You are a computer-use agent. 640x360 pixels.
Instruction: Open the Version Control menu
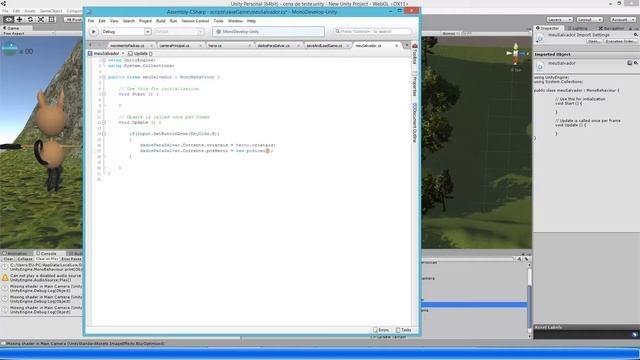(195, 21)
